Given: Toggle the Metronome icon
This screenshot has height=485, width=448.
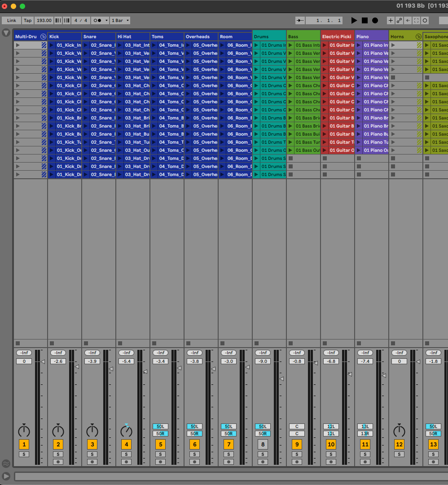Looking at the screenshot, I should 97,20.
